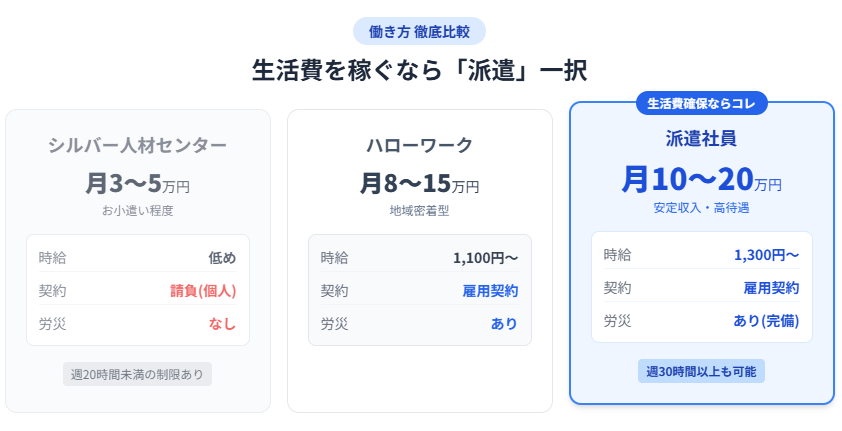Click the 請負(個人) contract value
Viewport: 842px width, 431px height.
203,291
